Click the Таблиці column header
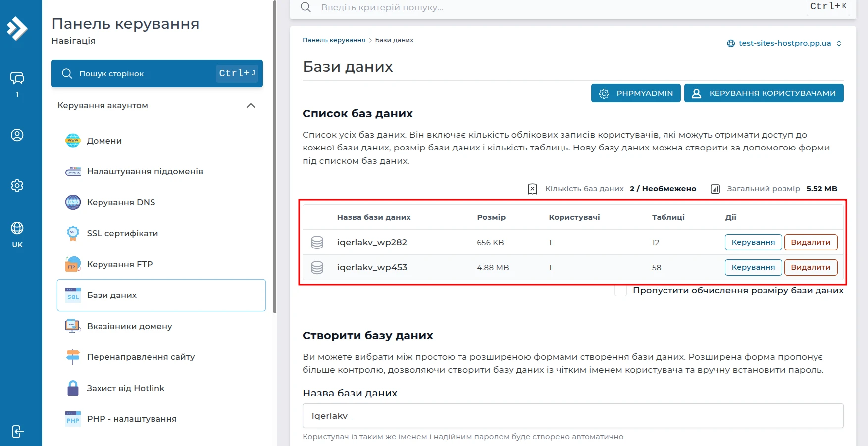 point(668,217)
